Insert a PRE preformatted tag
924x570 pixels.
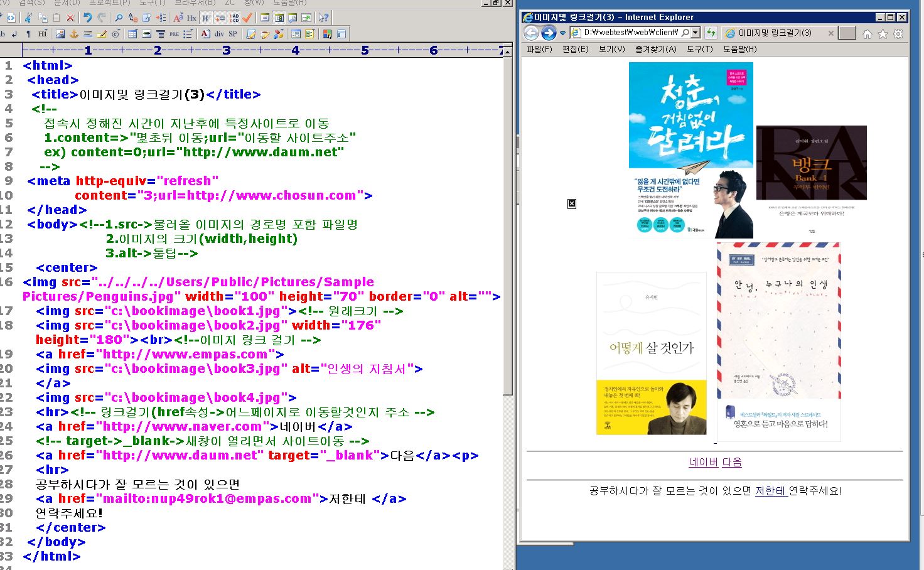[175, 33]
